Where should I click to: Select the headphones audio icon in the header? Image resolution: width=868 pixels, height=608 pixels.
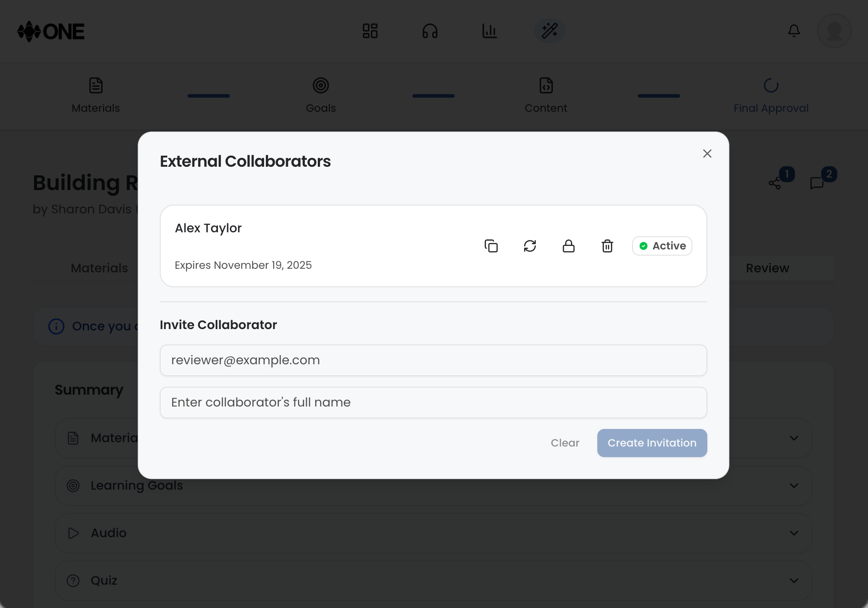[x=430, y=31]
